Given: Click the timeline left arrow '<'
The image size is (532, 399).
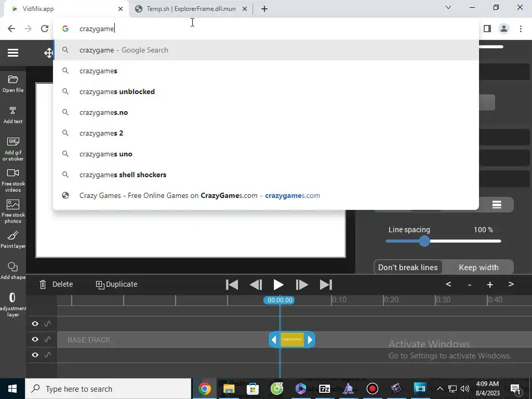Looking at the screenshot, I should pos(448,284).
